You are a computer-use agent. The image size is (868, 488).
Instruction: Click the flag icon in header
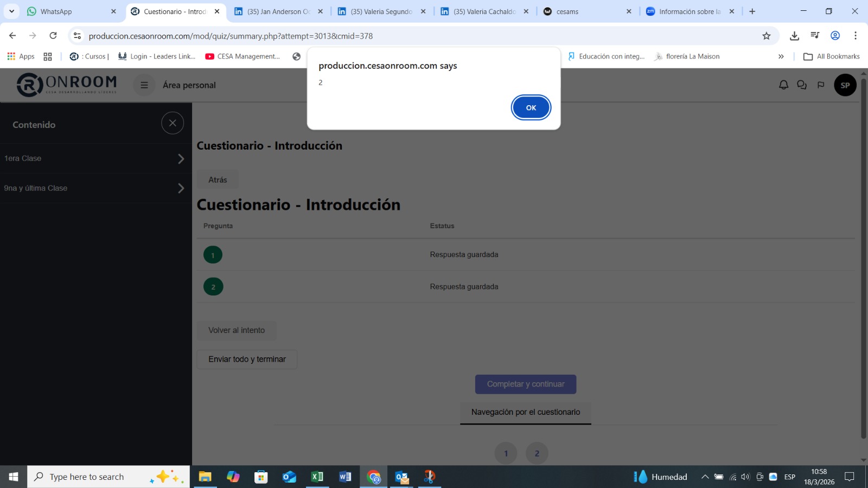click(x=821, y=85)
